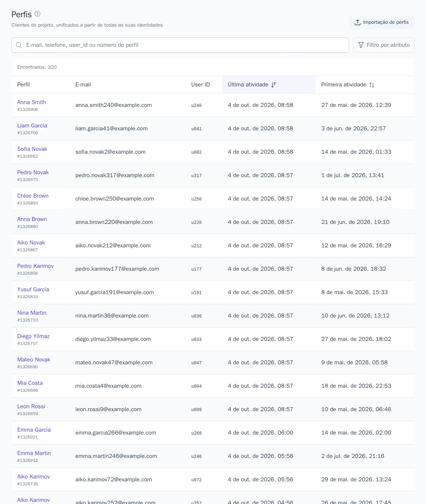Click user ID u041

[x=196, y=129]
